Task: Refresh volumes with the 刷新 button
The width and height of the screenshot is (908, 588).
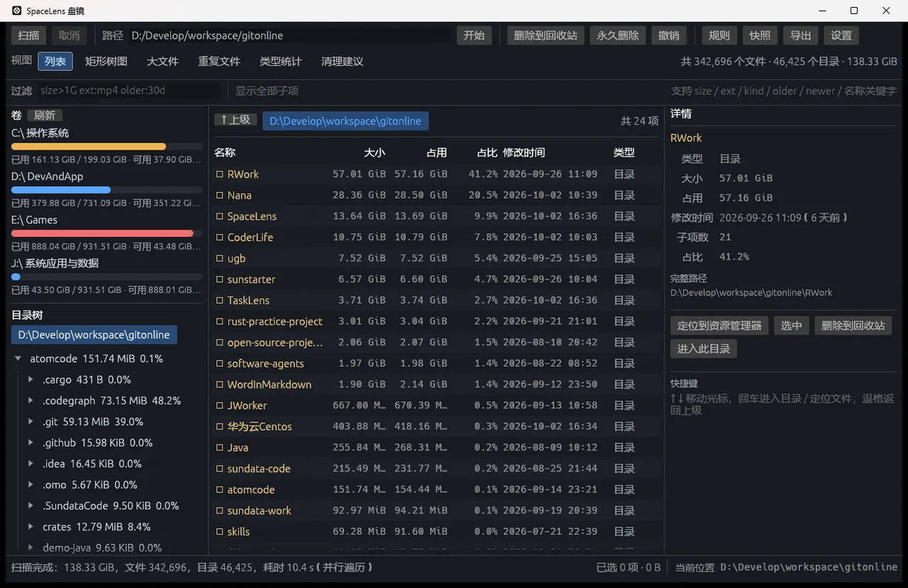Action: (x=45, y=116)
